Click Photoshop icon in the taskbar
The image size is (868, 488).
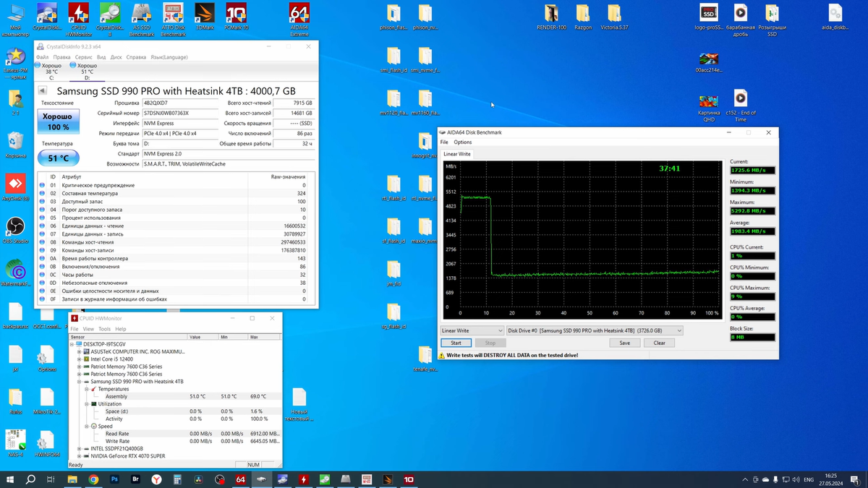(114, 479)
